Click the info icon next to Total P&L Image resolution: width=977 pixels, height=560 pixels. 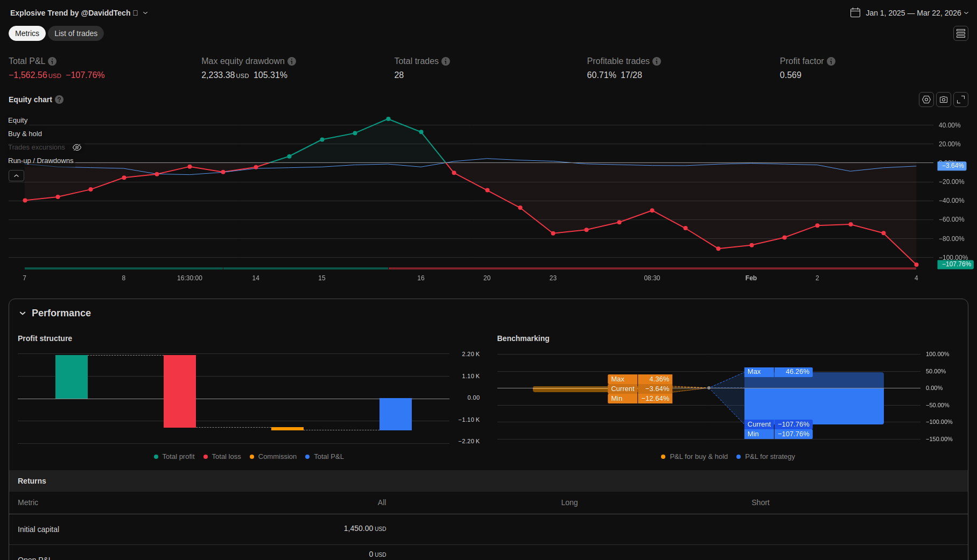[x=52, y=61]
